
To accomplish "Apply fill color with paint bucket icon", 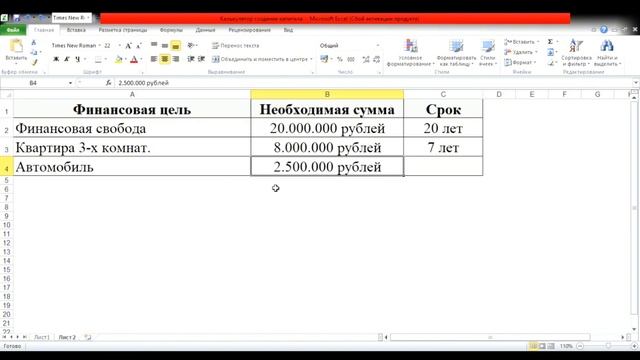I will coord(118,60).
